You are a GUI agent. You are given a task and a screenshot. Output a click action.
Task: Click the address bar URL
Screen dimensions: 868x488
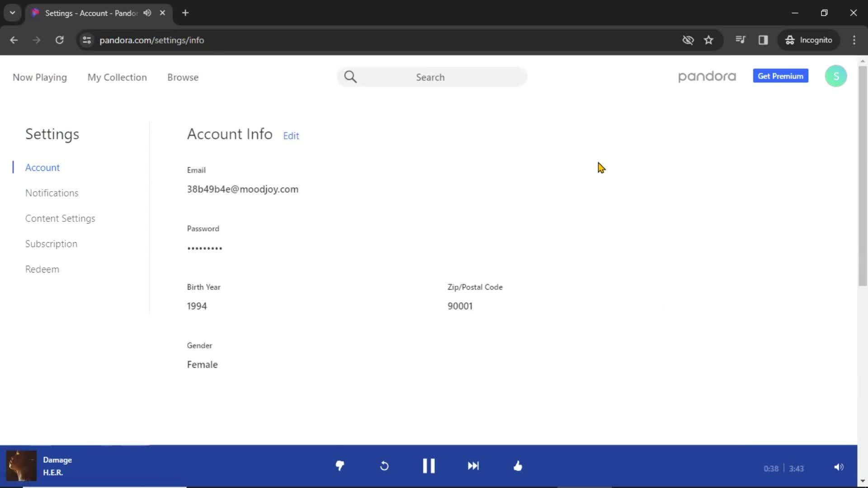pos(151,40)
